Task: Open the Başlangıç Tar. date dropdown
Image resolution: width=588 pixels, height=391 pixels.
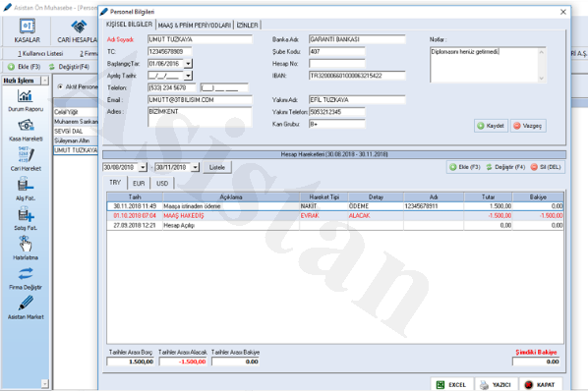Action: pyautogui.click(x=188, y=64)
